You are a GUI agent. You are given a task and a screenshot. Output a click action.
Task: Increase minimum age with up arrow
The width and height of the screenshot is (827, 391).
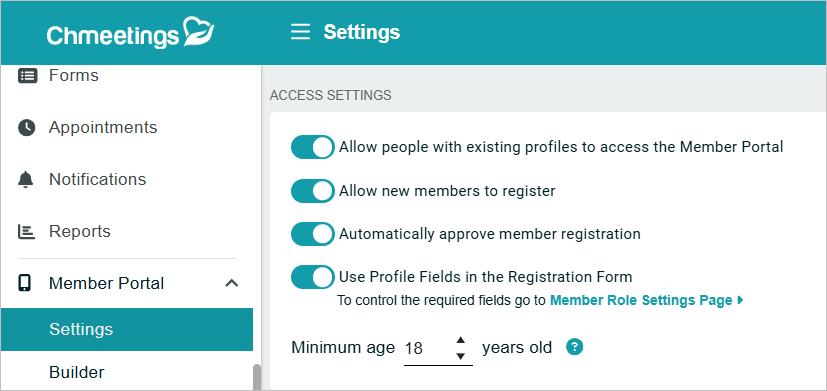(x=460, y=339)
